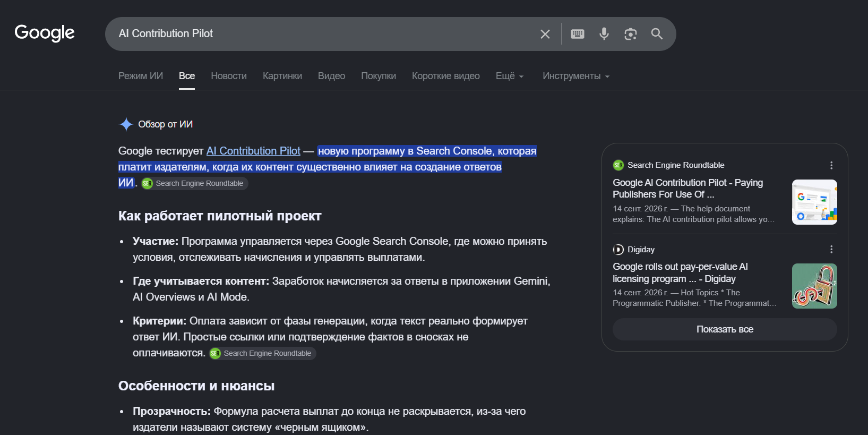Clear the search query with the X icon
The image size is (868, 435).
(545, 34)
